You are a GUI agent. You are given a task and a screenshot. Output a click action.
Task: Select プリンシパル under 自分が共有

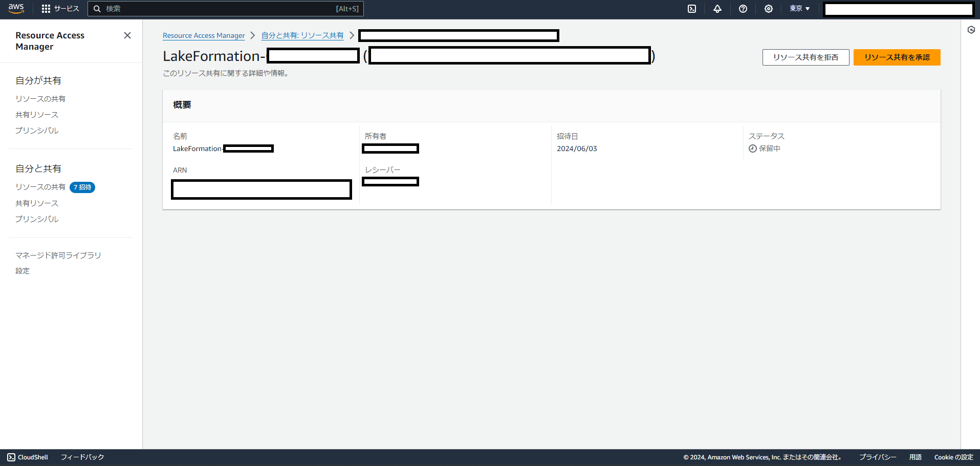tap(37, 131)
